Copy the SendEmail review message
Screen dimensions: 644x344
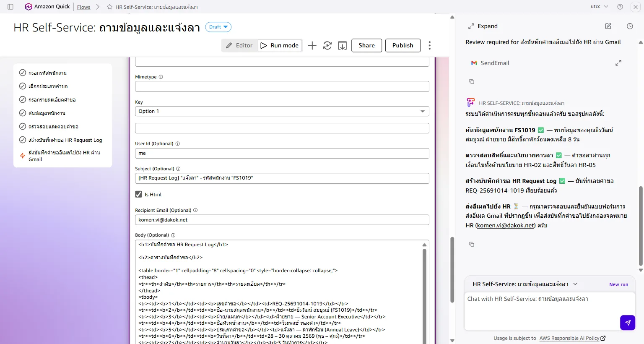click(472, 81)
